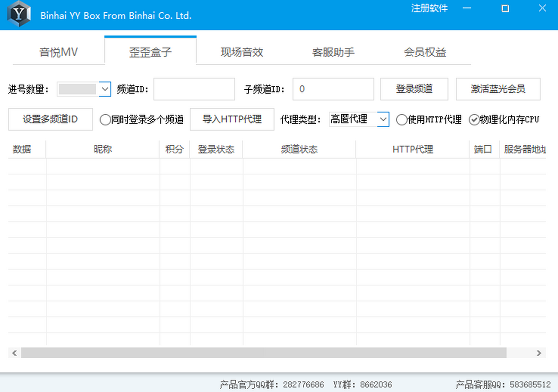
Task: Click the 频道状态 column header
Action: pyautogui.click(x=299, y=149)
